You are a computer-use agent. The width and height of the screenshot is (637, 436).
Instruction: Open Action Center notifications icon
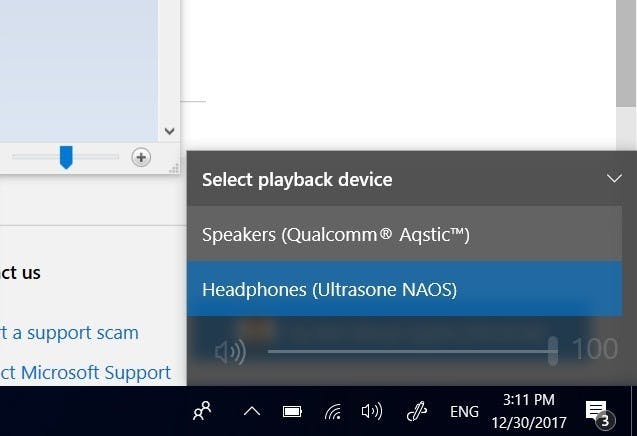(600, 413)
